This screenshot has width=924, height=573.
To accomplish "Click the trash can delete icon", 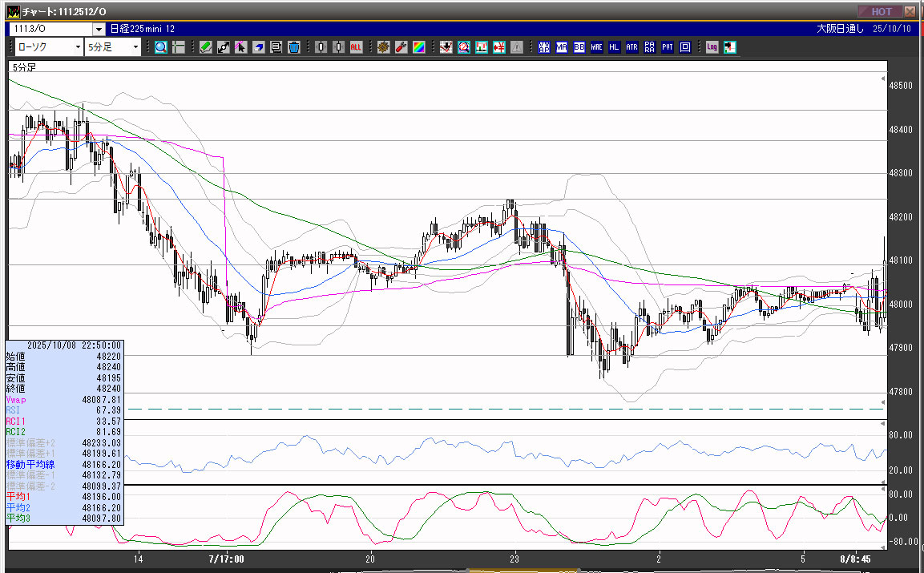I will pyautogui.click(x=293, y=47).
